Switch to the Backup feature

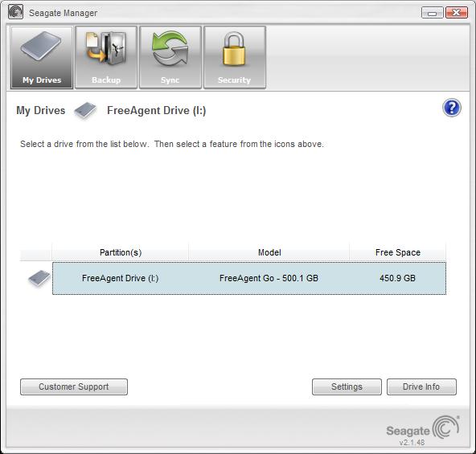coord(106,57)
